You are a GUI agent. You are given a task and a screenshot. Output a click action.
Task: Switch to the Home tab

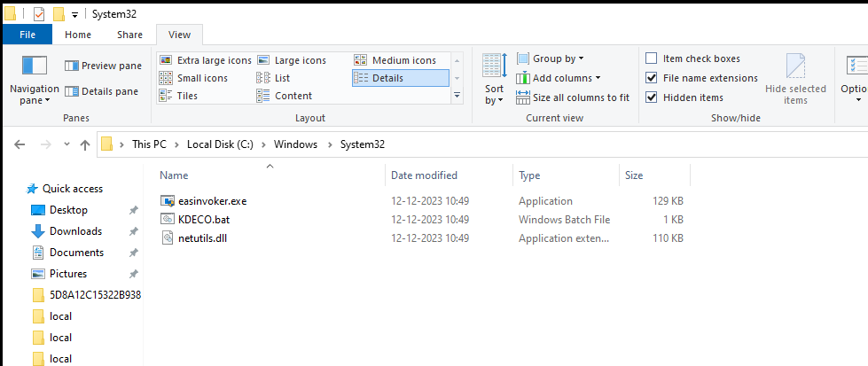(77, 35)
